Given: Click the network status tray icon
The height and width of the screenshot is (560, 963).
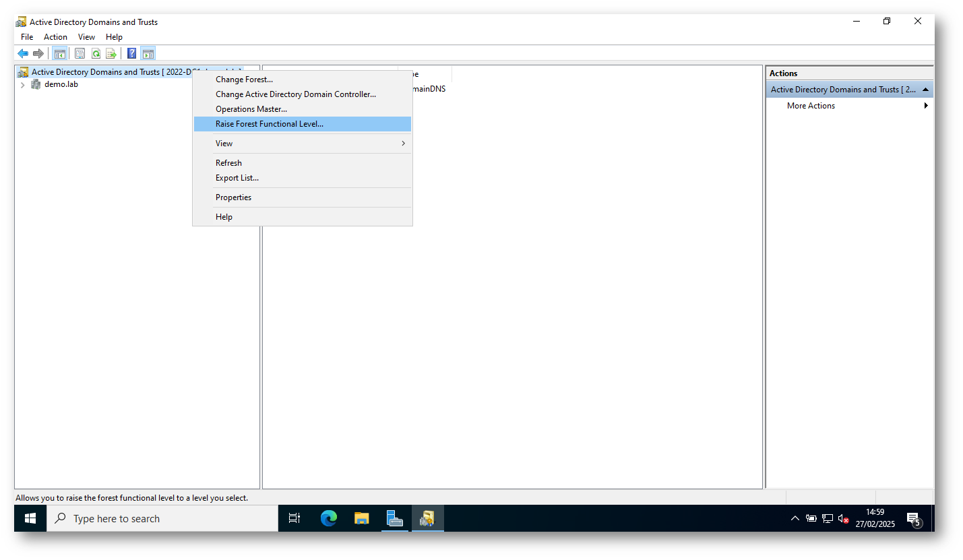Looking at the screenshot, I should [x=828, y=518].
